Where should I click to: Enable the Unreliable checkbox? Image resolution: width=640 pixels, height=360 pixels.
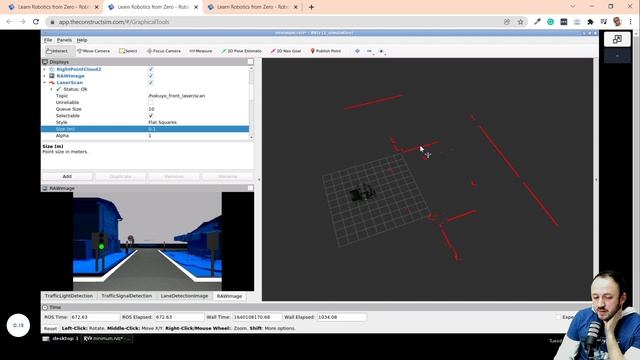151,102
